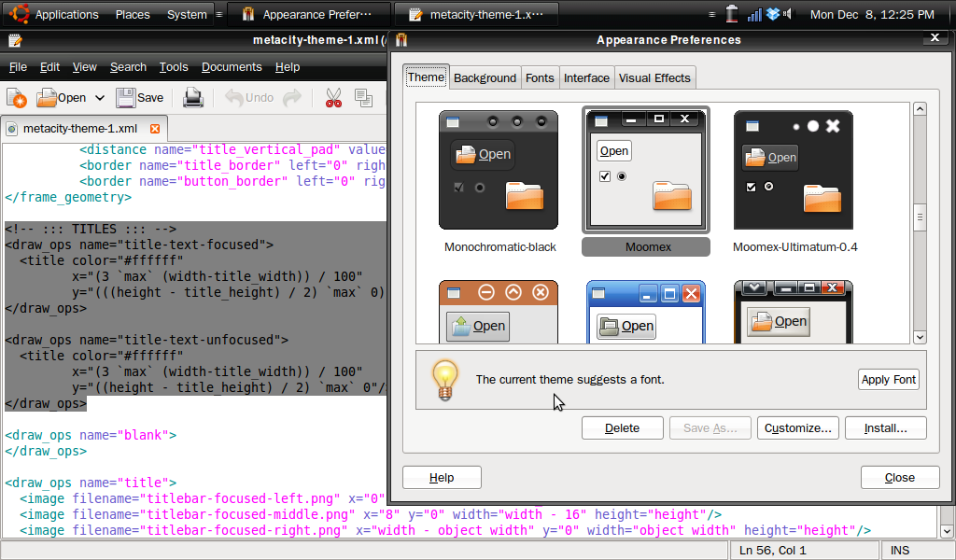The height and width of the screenshot is (560, 956).
Task: Click the theme list scrollbar handle
Action: [920, 217]
